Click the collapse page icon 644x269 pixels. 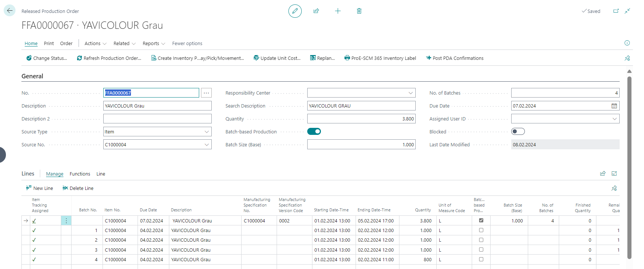click(627, 11)
